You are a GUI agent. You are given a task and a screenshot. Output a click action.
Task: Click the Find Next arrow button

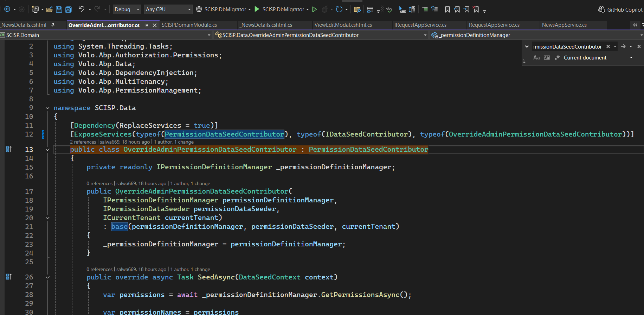(623, 46)
